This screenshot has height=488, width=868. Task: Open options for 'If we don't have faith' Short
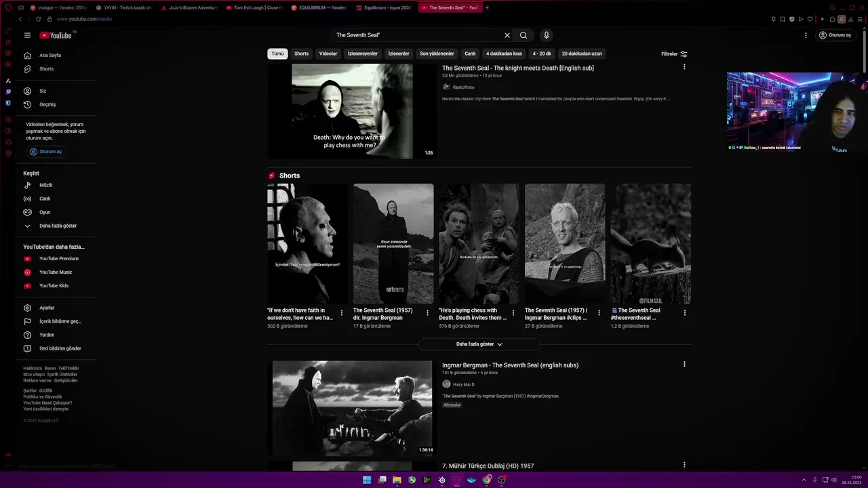[342, 313]
